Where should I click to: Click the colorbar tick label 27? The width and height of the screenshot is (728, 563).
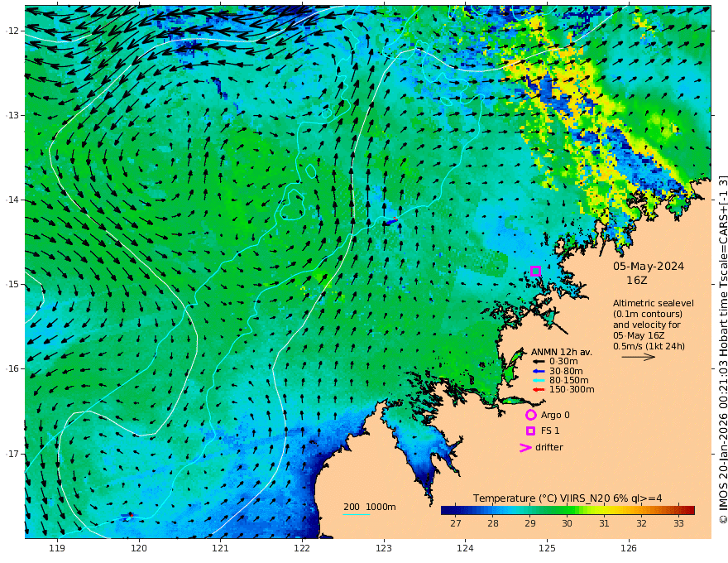456,523
